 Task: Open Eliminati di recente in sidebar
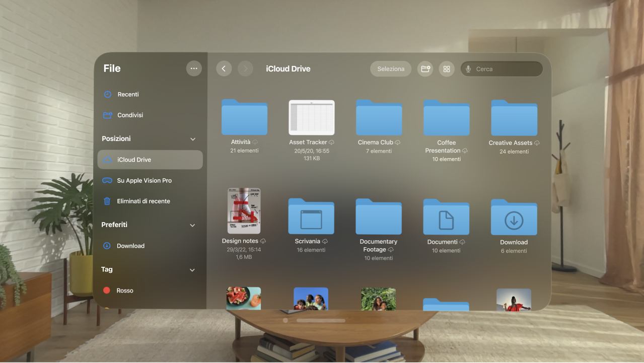point(150,201)
